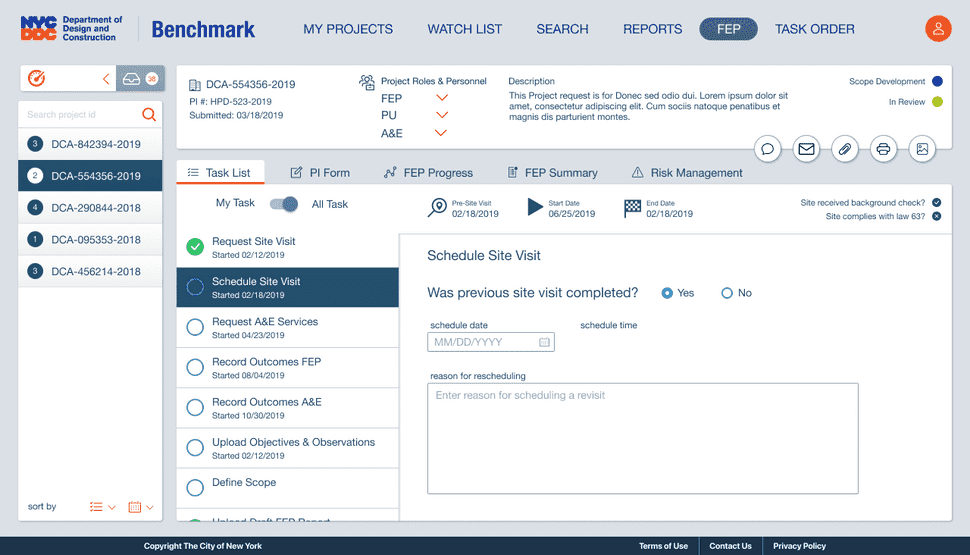This screenshot has width=970, height=555.
Task: Toggle the My Task / All Task switch
Action: click(284, 204)
